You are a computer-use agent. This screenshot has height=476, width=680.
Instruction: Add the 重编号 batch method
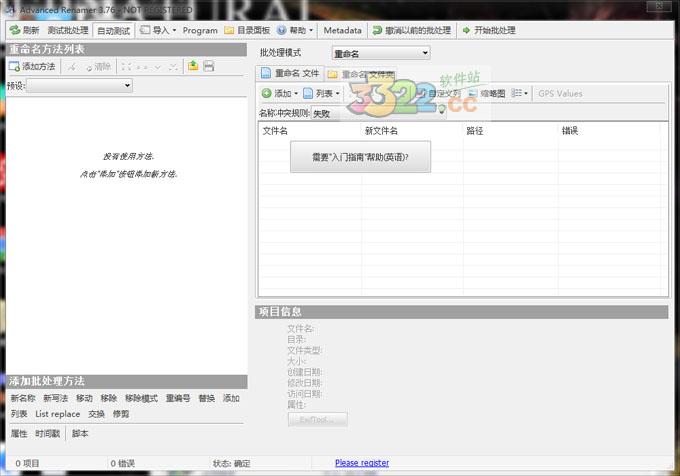coord(178,398)
